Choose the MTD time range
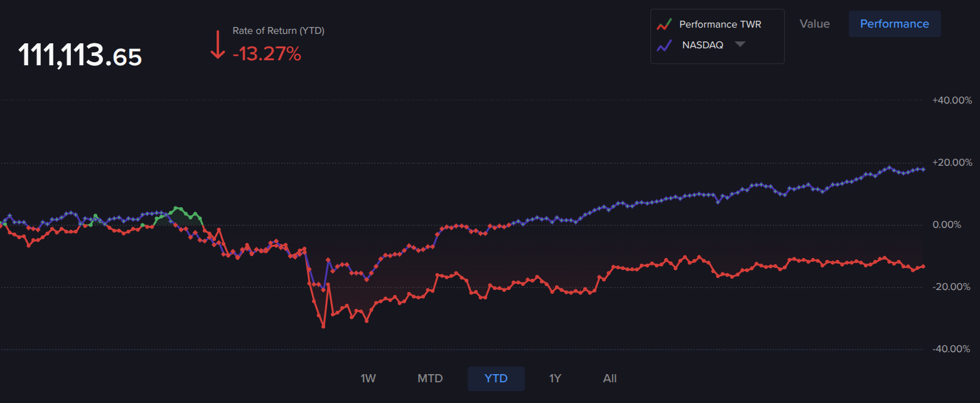 click(430, 379)
